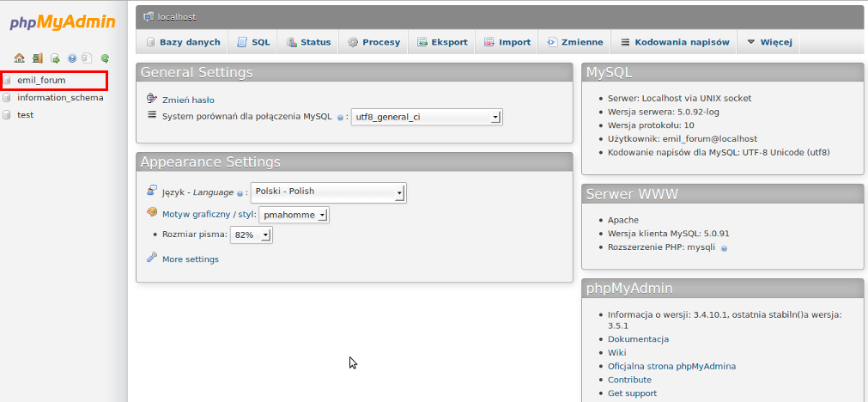The image size is (868, 402).
Task: Click 'Wersja klienta MySQL: 5.0.91' text
Action: [669, 234]
